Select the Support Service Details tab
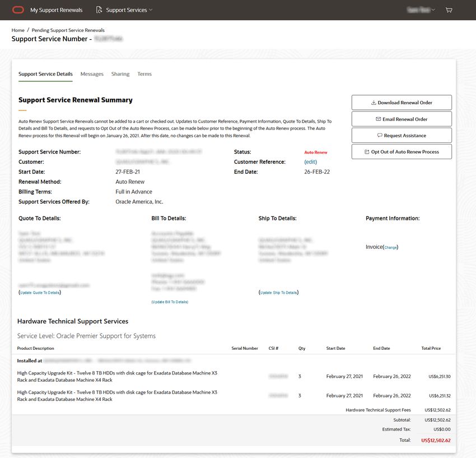This screenshot has height=458, width=476. [x=45, y=74]
